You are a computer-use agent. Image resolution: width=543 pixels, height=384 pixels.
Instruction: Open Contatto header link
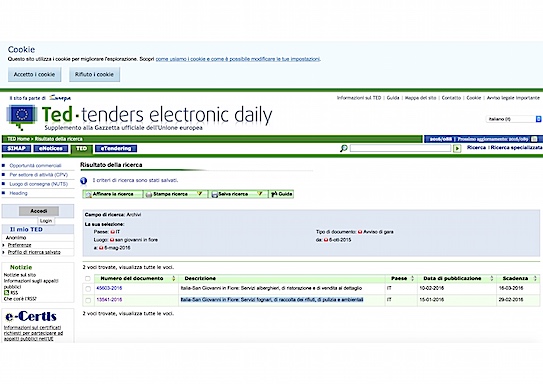point(451,98)
